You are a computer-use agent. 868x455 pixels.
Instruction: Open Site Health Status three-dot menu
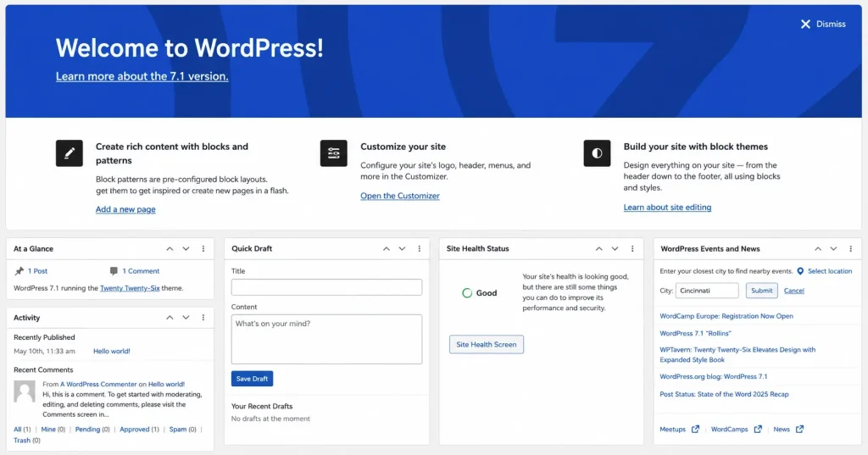[632, 249]
